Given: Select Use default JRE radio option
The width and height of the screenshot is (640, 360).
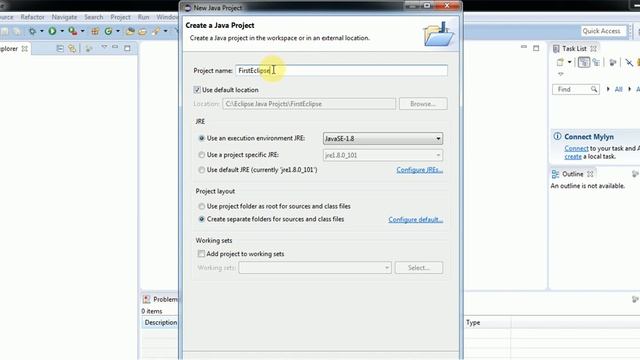Looking at the screenshot, I should click(x=202, y=170).
